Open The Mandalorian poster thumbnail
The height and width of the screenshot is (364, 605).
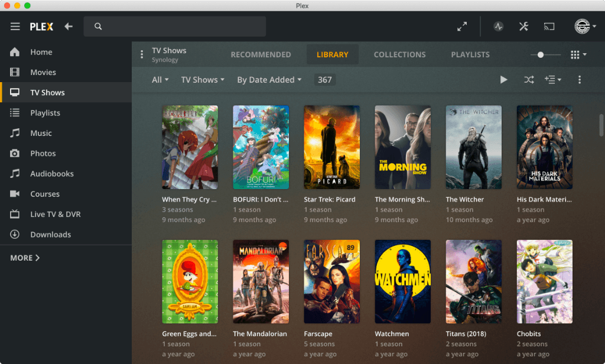click(261, 281)
